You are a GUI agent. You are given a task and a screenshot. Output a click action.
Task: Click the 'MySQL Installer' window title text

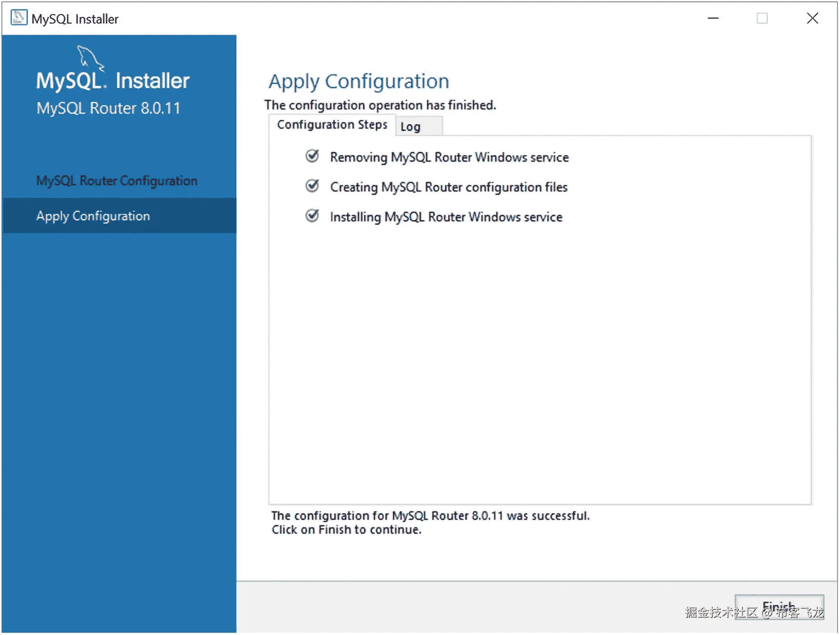75,19
